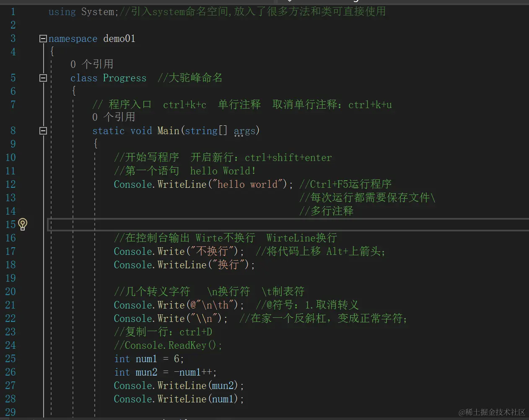Click the comment '//复制一行：ctrl+D'
Image resolution: width=529 pixels, height=420 pixels.
[x=163, y=332]
